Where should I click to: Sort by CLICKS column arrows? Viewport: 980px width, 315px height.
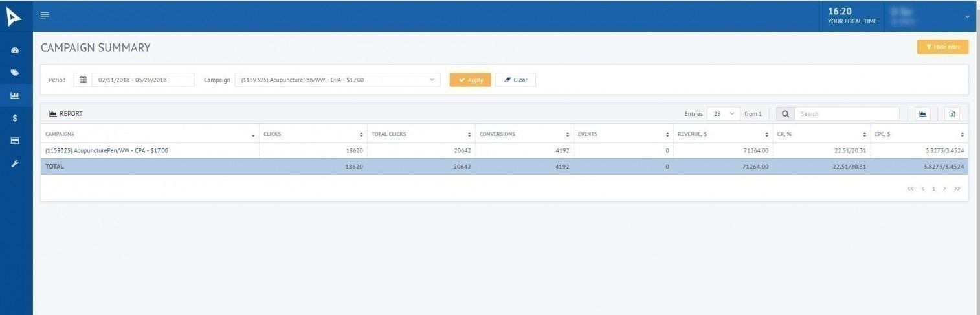(361, 134)
